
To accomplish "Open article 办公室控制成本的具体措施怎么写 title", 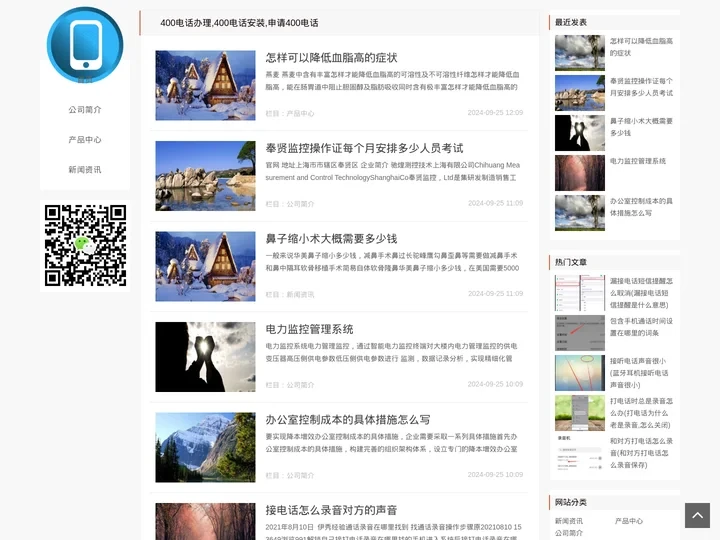I will click(x=348, y=420).
